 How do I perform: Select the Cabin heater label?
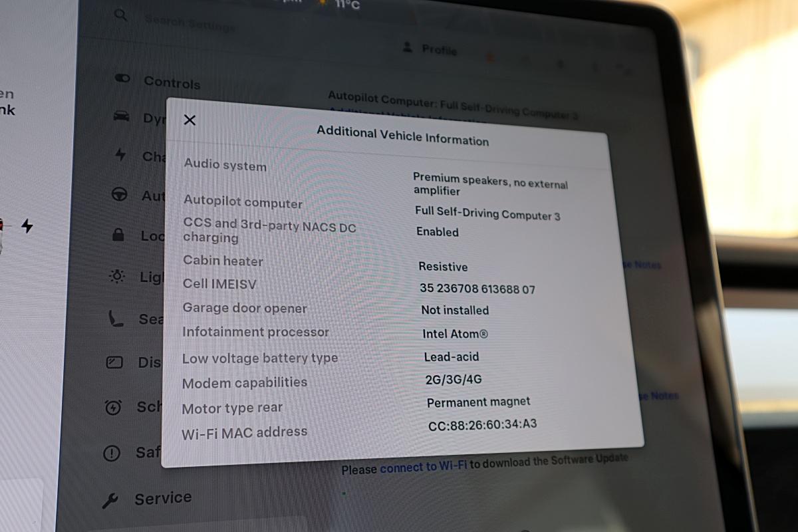223,261
